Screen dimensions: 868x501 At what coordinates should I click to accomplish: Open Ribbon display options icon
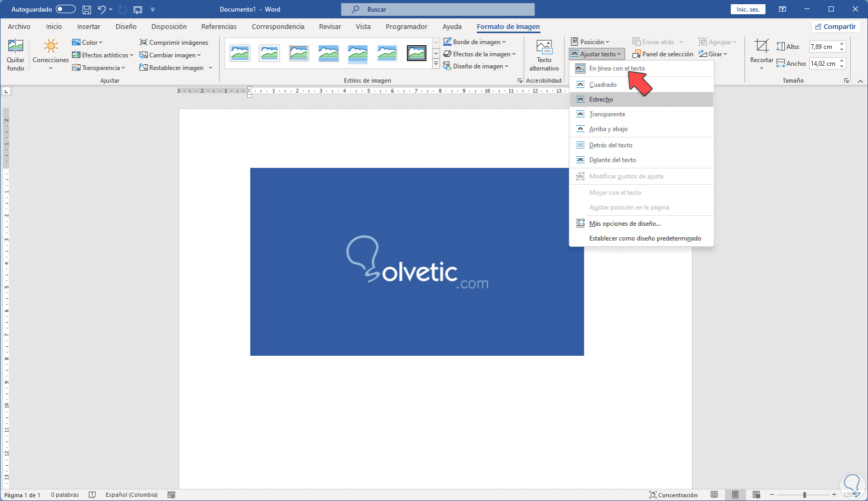[783, 9]
